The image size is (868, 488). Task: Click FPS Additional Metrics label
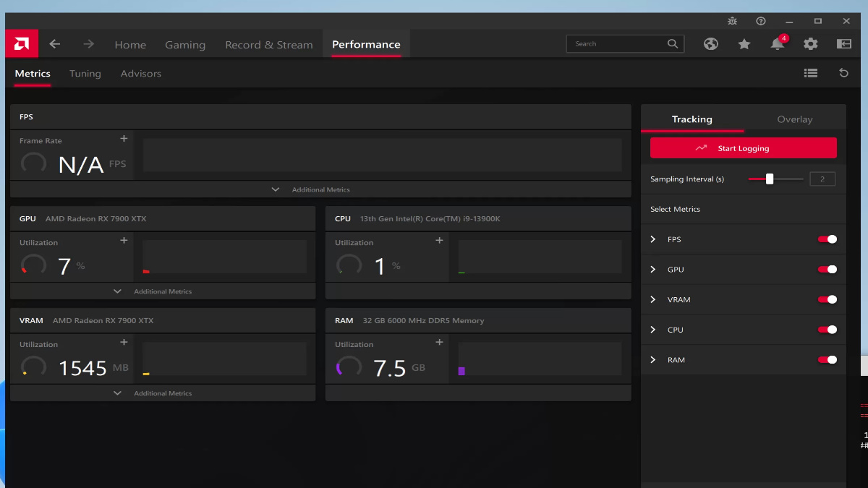(321, 189)
